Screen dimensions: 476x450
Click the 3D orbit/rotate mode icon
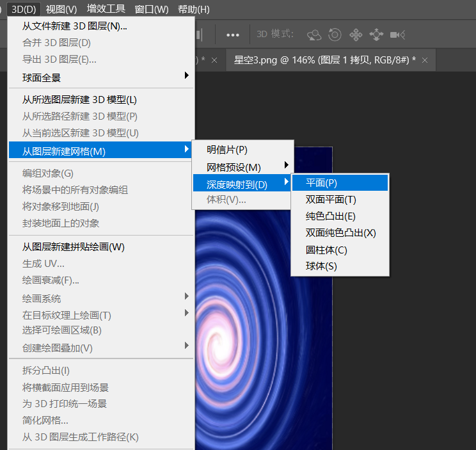[x=313, y=35]
